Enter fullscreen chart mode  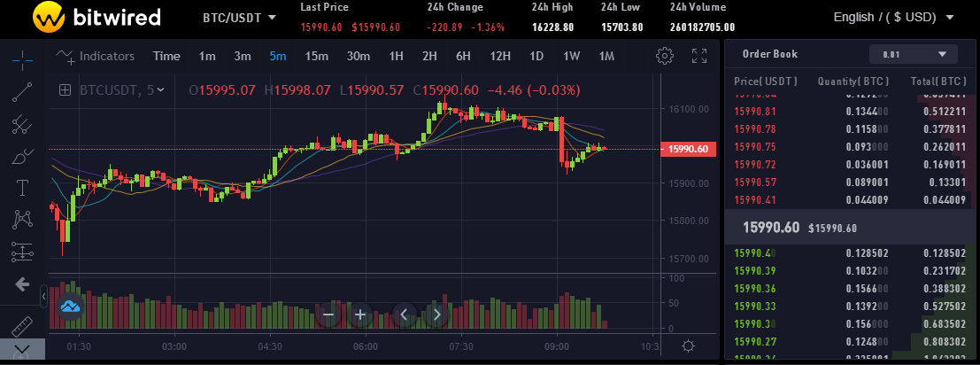click(x=699, y=57)
